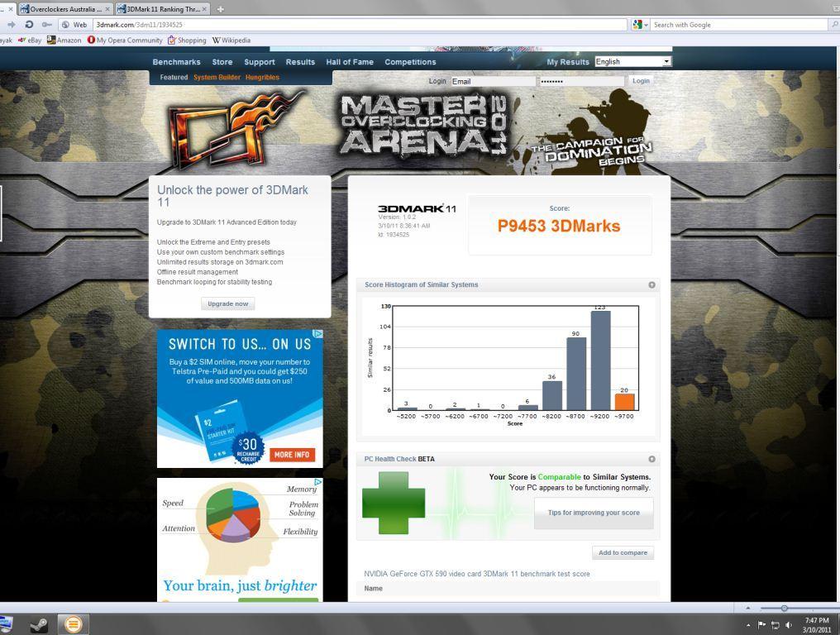Viewport: 840px width, 635px height.
Task: Switch to the 3DMark 11 Ranking Thread tab
Action: [x=162, y=9]
